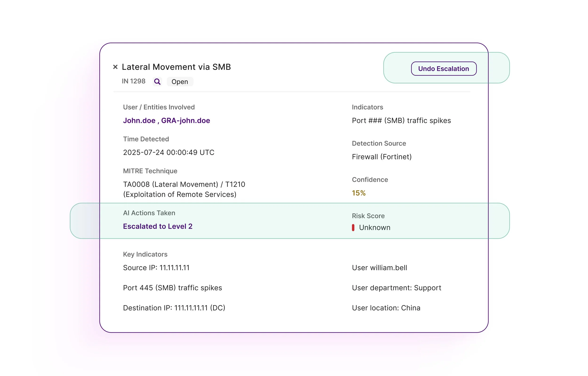The width and height of the screenshot is (588, 376).
Task: Click the Risk Score label
Action: pos(368,216)
